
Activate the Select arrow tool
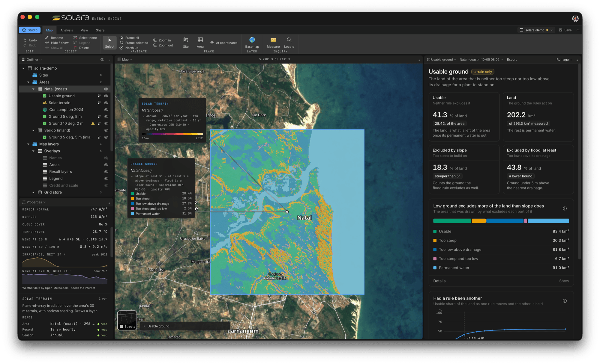109,43
